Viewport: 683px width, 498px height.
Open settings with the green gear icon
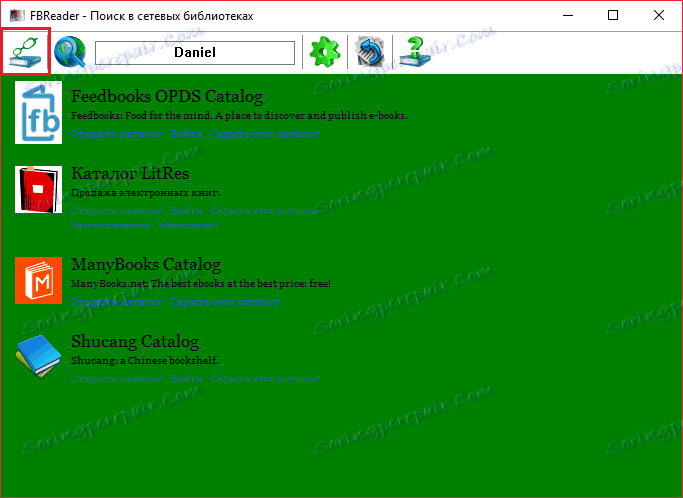(x=325, y=52)
